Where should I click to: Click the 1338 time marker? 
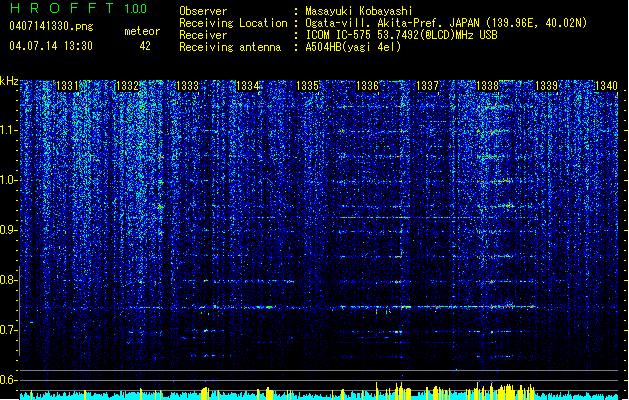(x=487, y=86)
